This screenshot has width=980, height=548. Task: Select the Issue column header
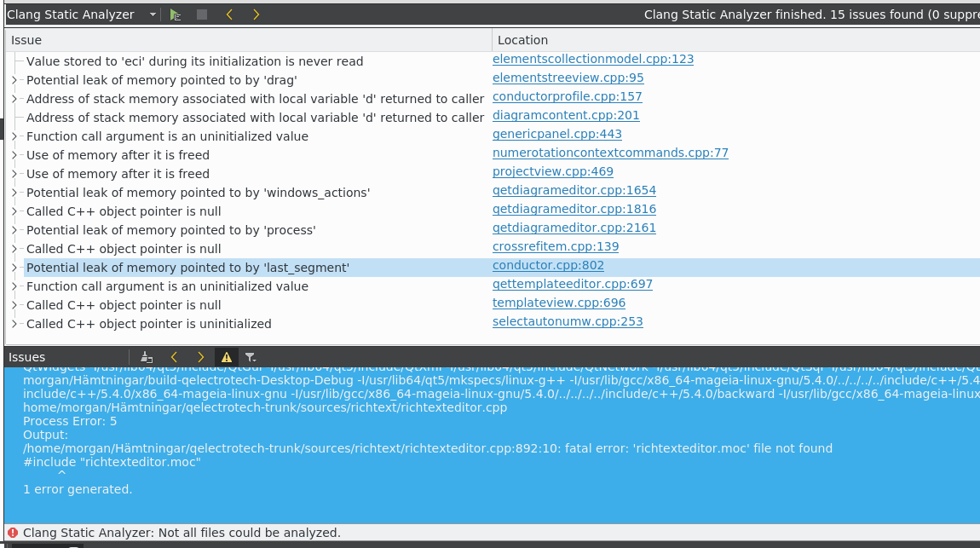[27, 40]
